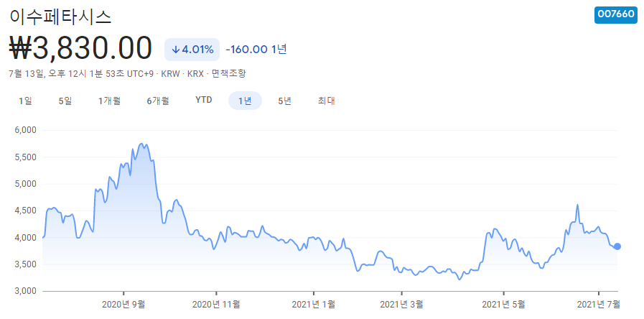Select the 1년 range tab
This screenshot has height=319, width=644.
pyautogui.click(x=245, y=101)
